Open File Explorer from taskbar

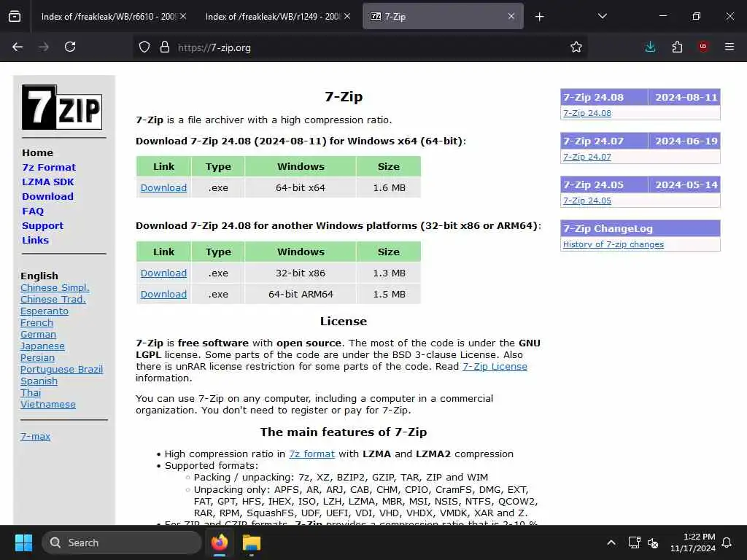click(x=252, y=542)
